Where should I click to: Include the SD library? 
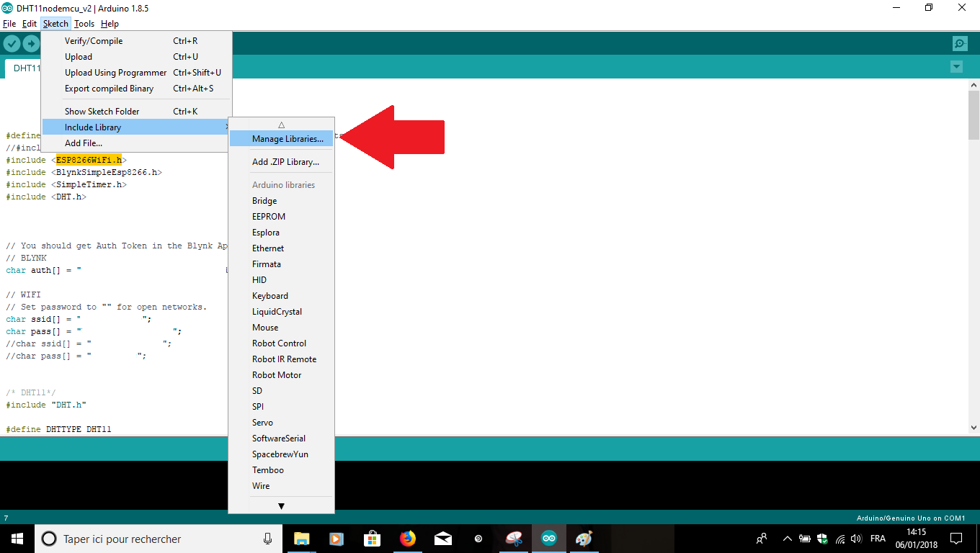(281, 391)
